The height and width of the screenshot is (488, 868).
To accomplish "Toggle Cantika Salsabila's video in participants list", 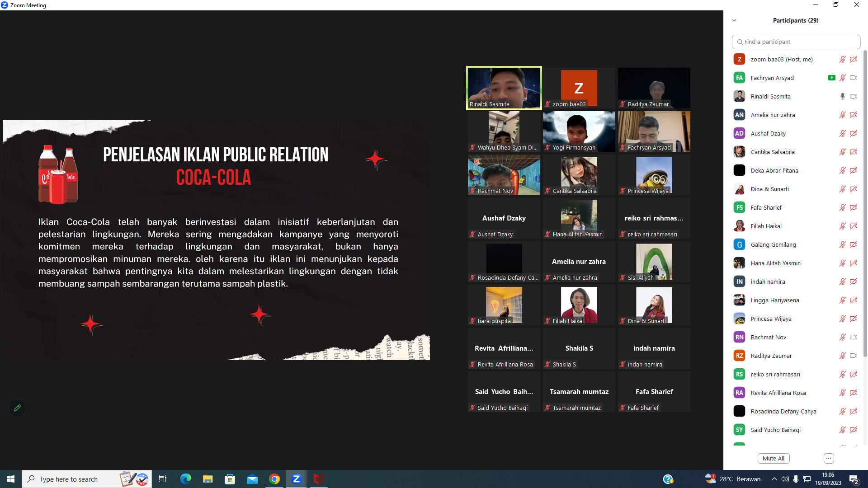I will (854, 152).
